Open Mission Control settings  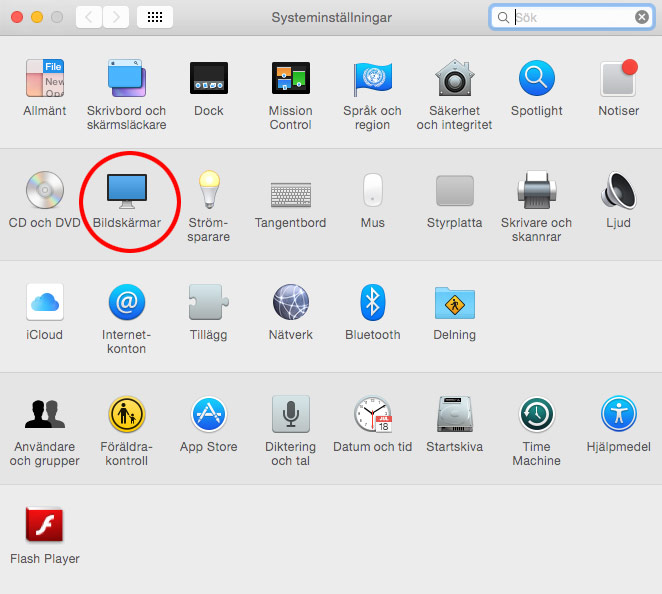pyautogui.click(x=290, y=79)
